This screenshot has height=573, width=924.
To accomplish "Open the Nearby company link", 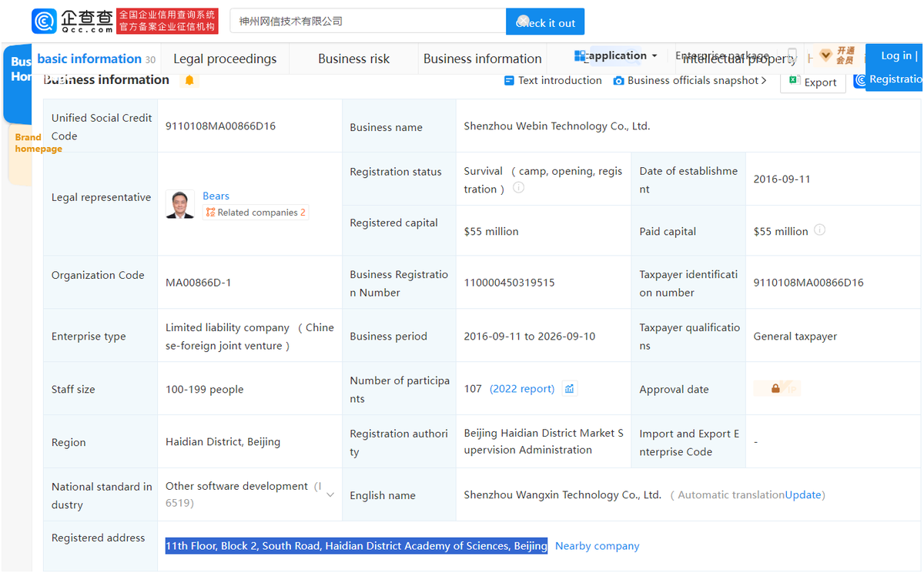I will (x=597, y=546).
